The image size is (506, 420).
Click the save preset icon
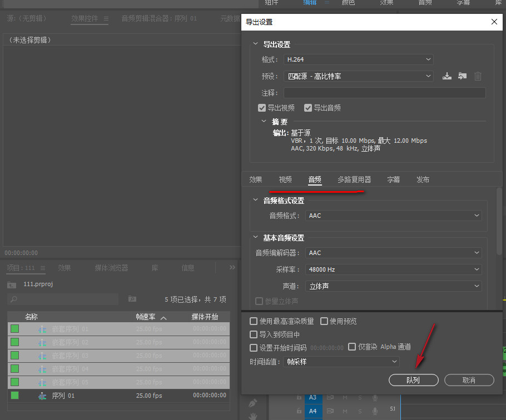pyautogui.click(x=447, y=76)
